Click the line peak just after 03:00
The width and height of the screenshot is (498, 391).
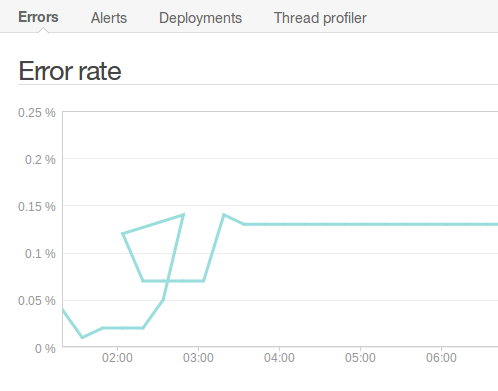point(224,215)
